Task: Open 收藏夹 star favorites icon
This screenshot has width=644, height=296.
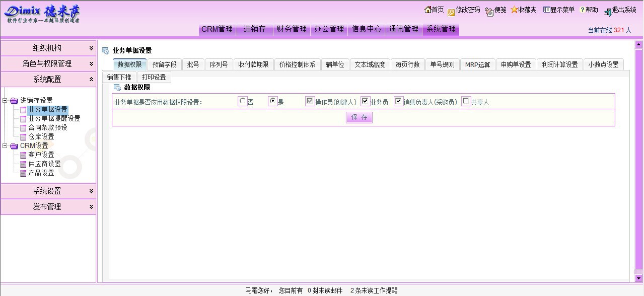Action: point(514,10)
